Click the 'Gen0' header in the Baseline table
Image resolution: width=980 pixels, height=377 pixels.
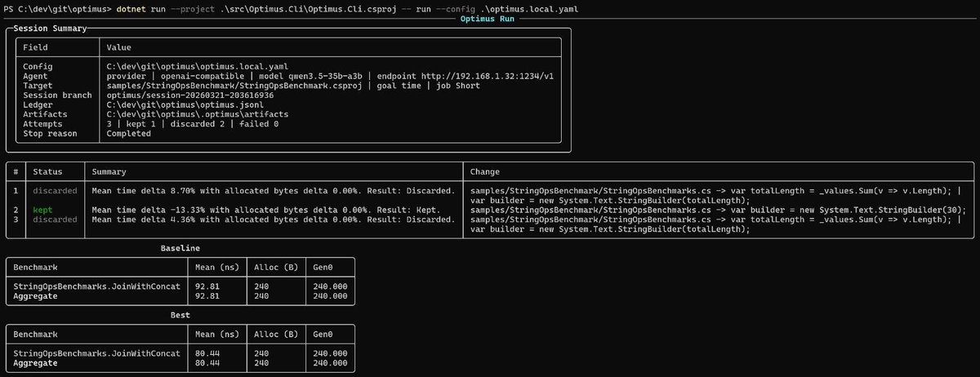323,267
